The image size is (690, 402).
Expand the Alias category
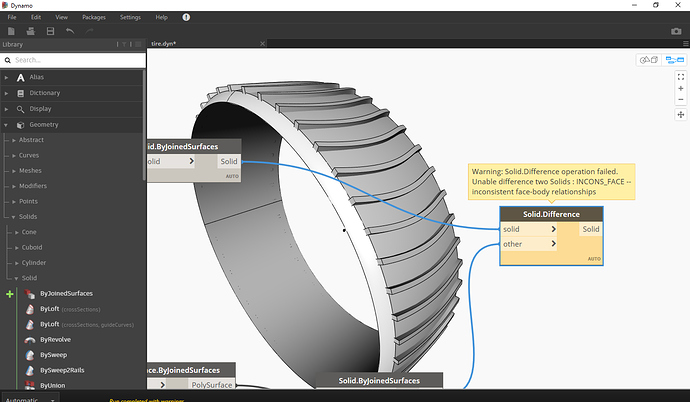71,77
